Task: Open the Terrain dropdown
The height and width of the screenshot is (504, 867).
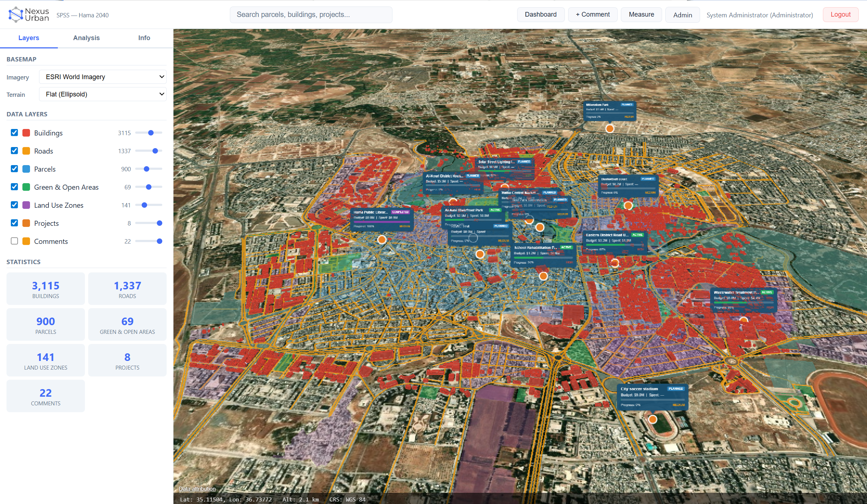Action: coord(103,94)
